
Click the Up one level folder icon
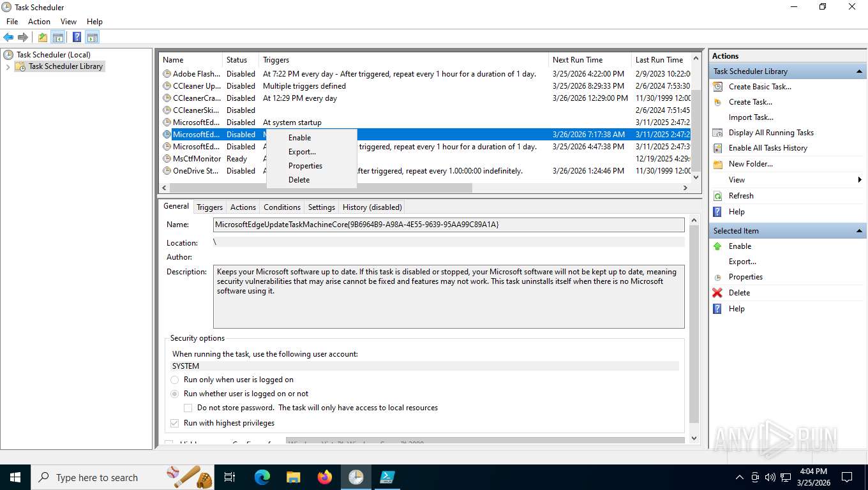click(x=43, y=37)
